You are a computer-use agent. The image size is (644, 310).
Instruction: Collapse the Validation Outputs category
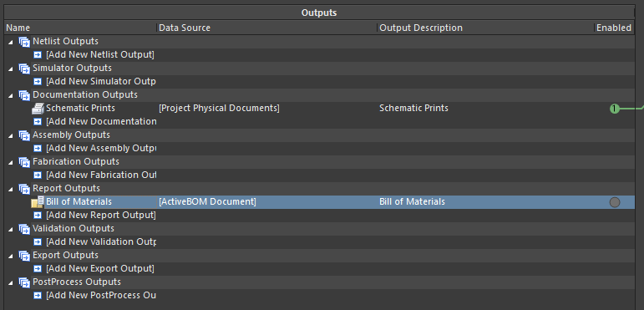point(11,229)
